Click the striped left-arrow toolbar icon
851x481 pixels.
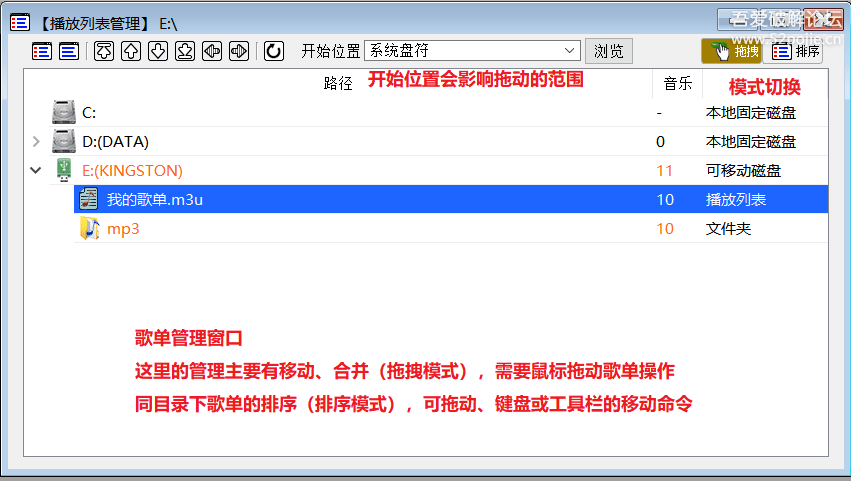tap(212, 51)
